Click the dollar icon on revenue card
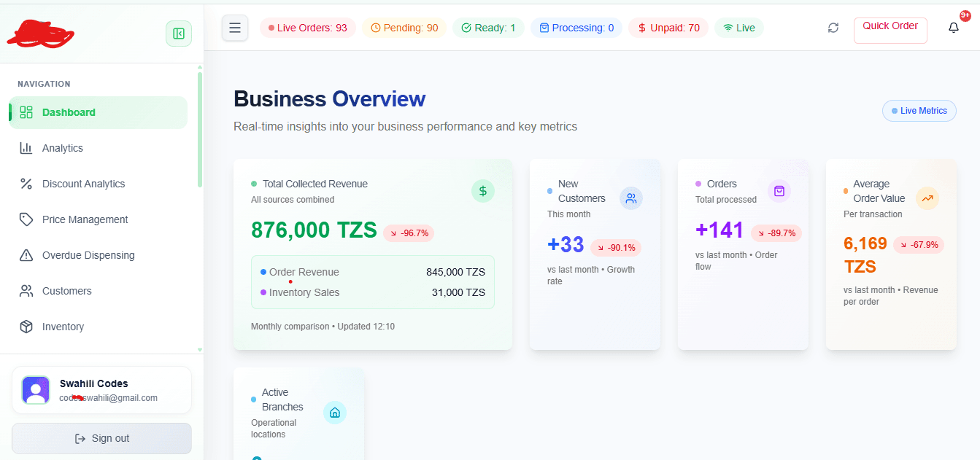Screen dimensions: 980x460 pos(482,191)
